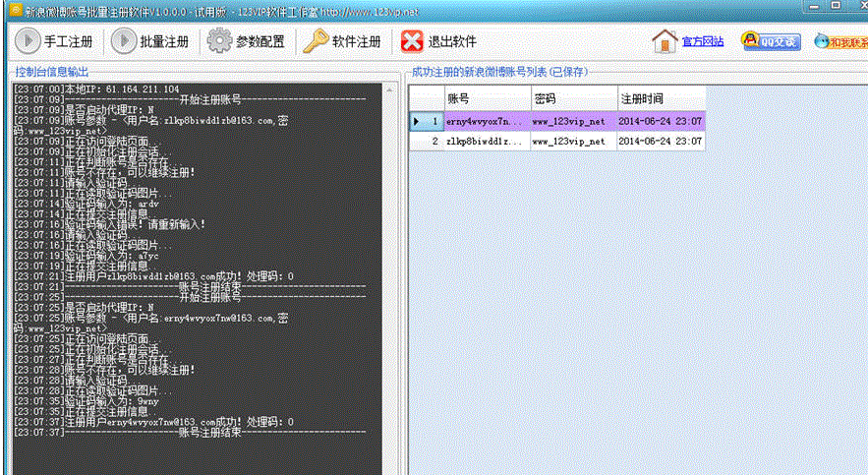Image resolution: width=868 pixels, height=475 pixels.
Task: Click the red 退出软件 X icon
Action: click(412, 41)
